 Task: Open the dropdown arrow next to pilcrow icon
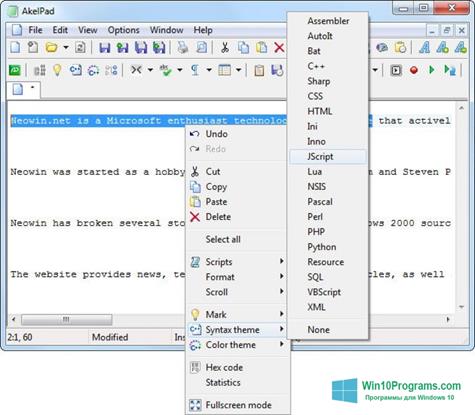(209, 70)
